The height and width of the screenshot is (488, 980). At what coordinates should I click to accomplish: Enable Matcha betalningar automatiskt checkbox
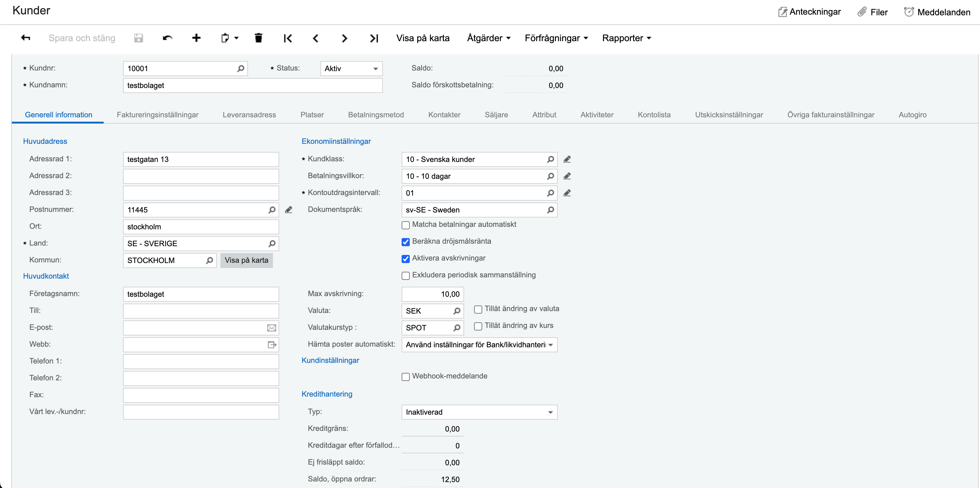(x=406, y=225)
